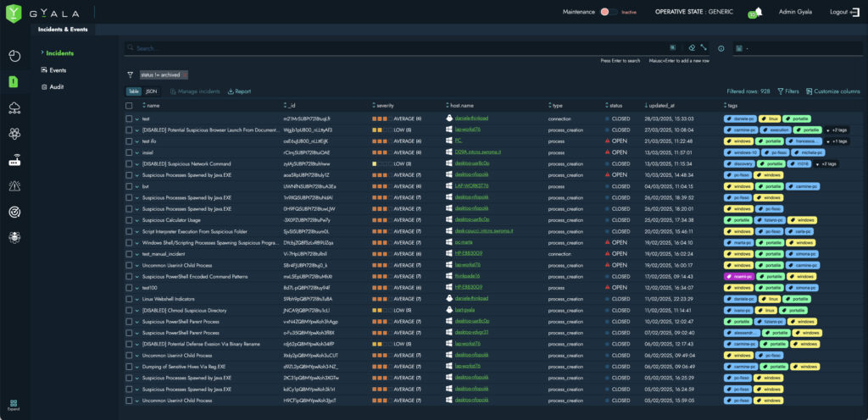Expand the 'Linux Webshell Indicators' row
Viewport: 868px width, 420px height.
click(x=136, y=299)
